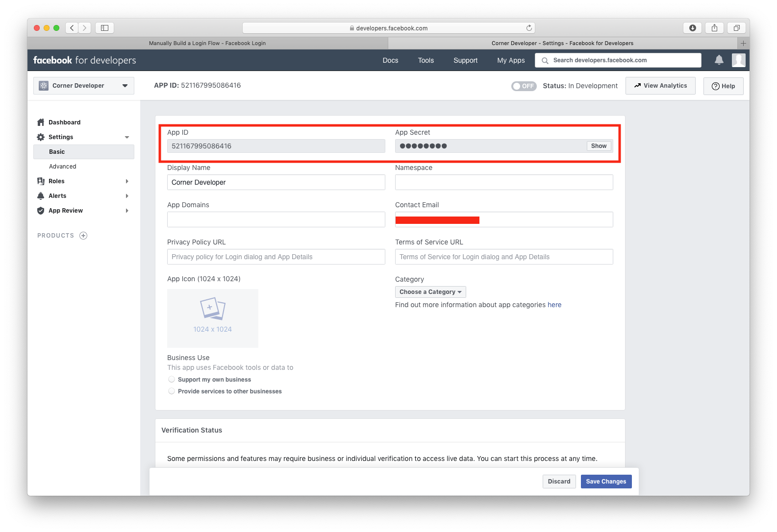
Task: Switch to Corner Developer Settings tab
Action: click(562, 43)
